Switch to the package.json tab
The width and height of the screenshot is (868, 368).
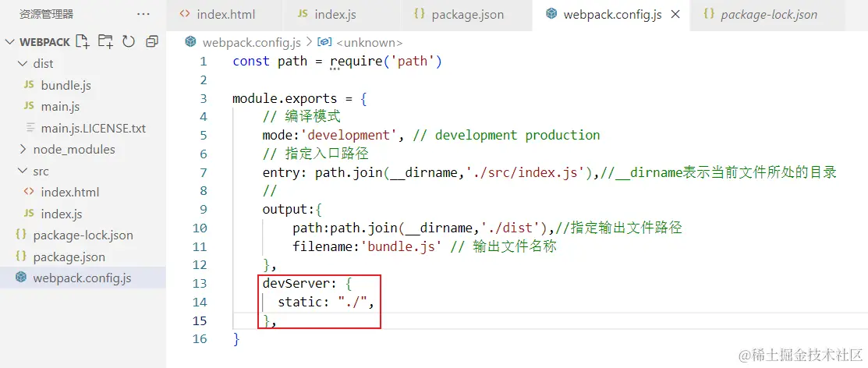pos(467,15)
